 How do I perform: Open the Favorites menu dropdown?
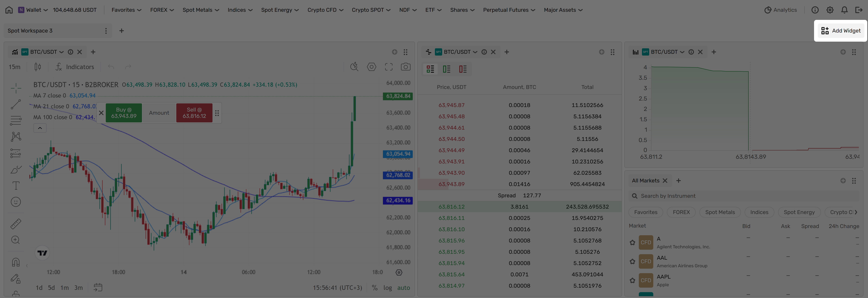pos(126,10)
